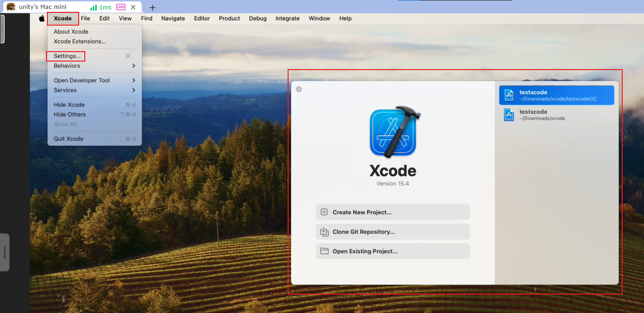Open the Product menu
Viewport: 644px width, 313px height.
pos(229,18)
